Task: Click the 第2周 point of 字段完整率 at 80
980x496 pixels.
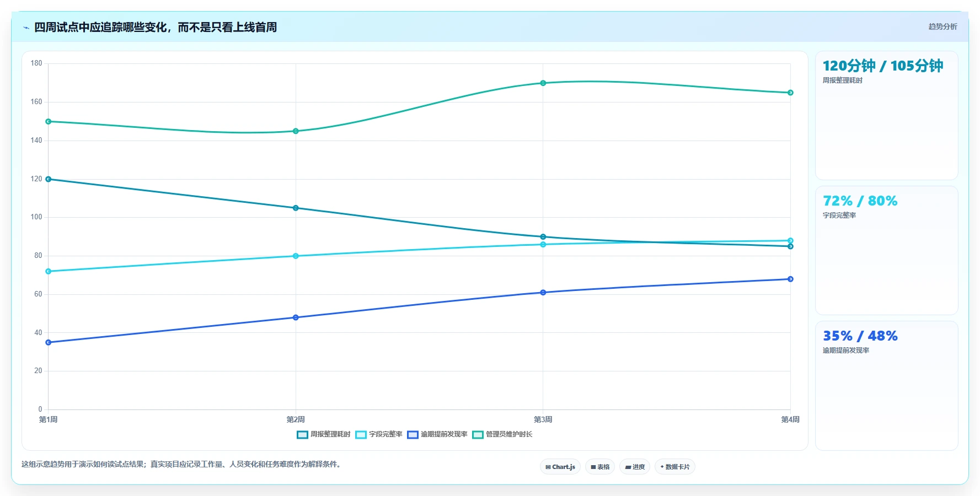Action: click(x=296, y=256)
